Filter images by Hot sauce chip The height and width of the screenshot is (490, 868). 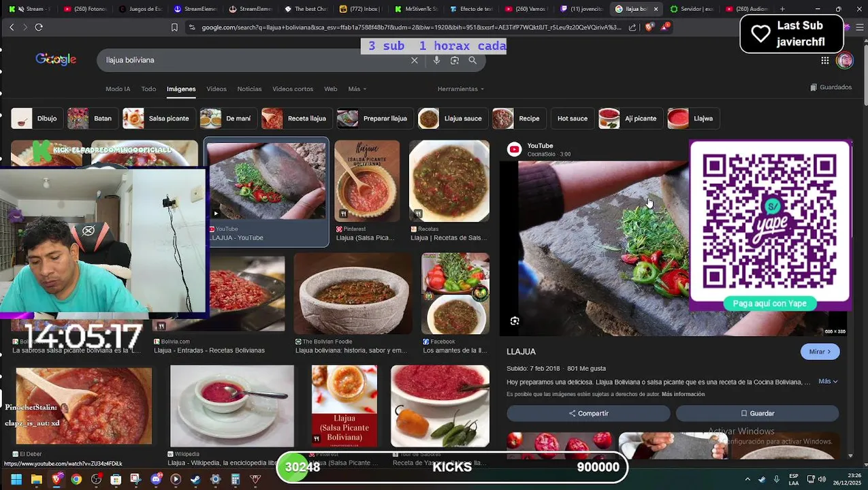(x=572, y=118)
